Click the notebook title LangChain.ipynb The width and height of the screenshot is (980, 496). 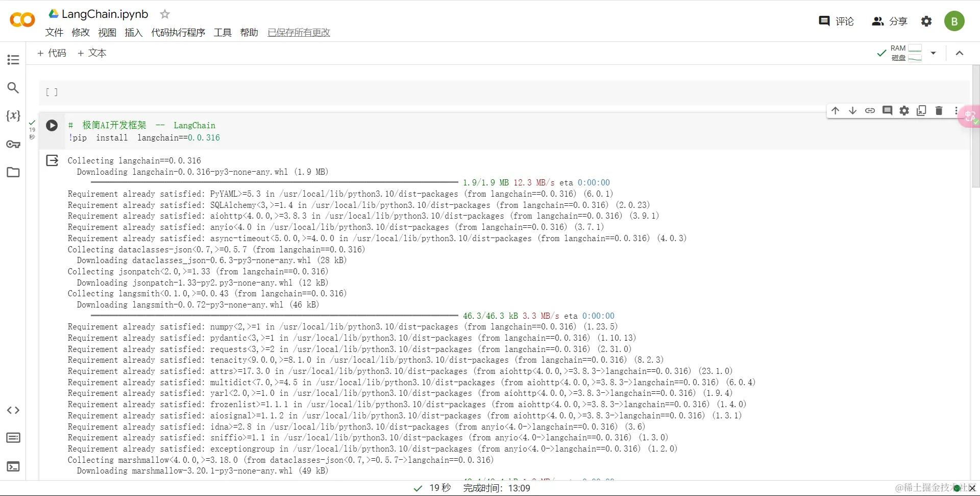tap(105, 14)
